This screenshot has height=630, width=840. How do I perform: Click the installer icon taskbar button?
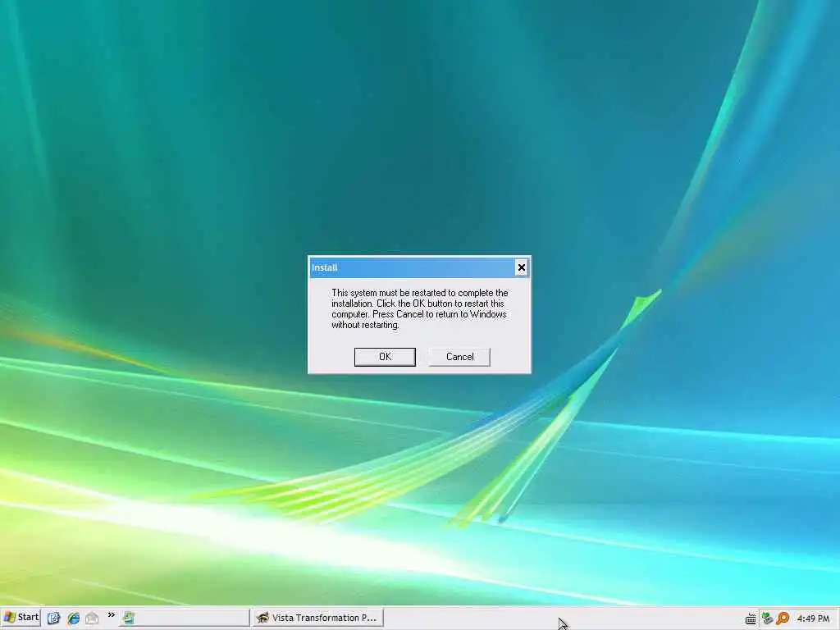coord(184,618)
